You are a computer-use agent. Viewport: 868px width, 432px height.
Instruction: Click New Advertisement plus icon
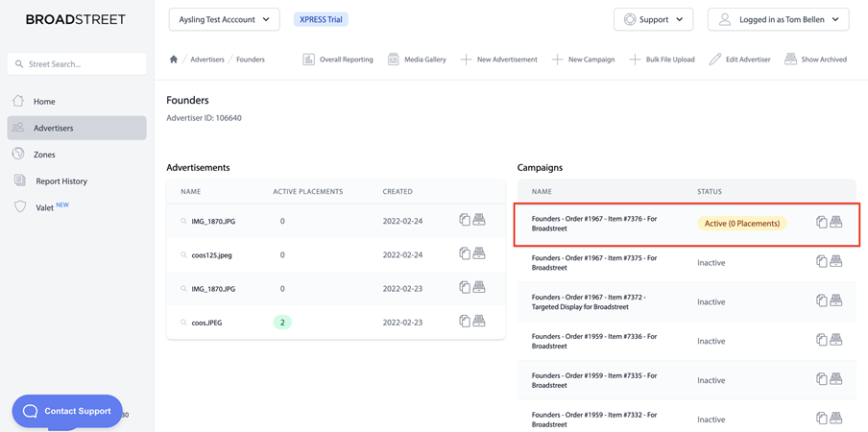point(467,60)
